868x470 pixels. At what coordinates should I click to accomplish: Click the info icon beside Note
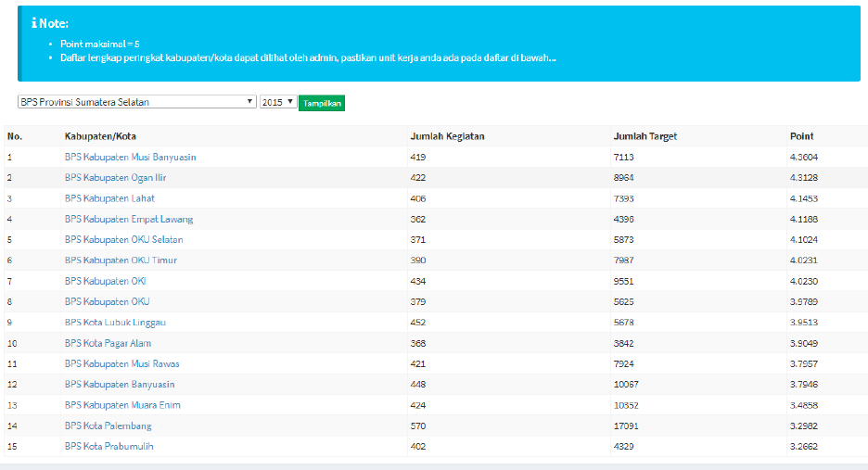click(x=32, y=23)
